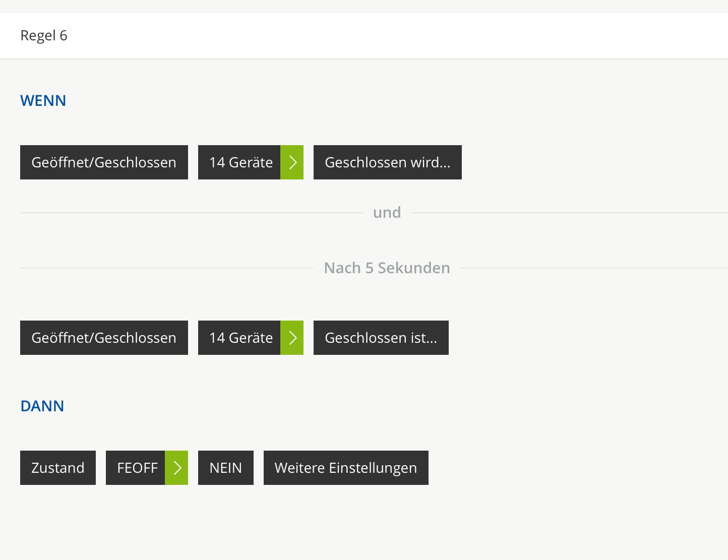
Task: Click the 'Nach 5 Sekunden' delay label
Action: coord(387,268)
